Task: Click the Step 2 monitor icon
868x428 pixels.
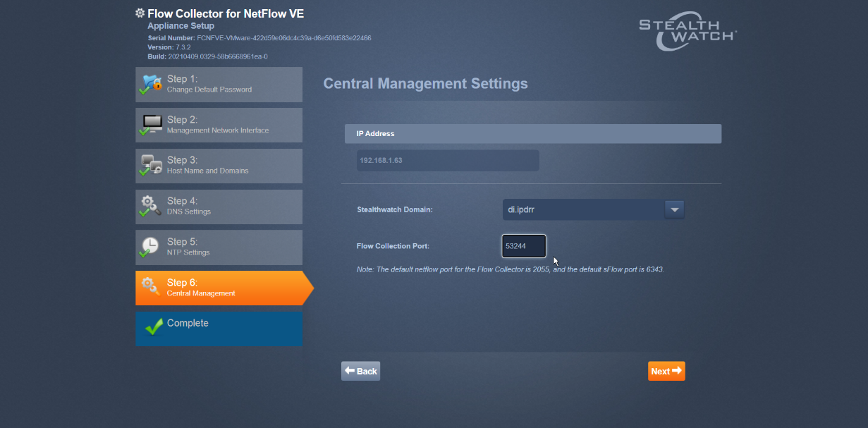Action: 152,124
